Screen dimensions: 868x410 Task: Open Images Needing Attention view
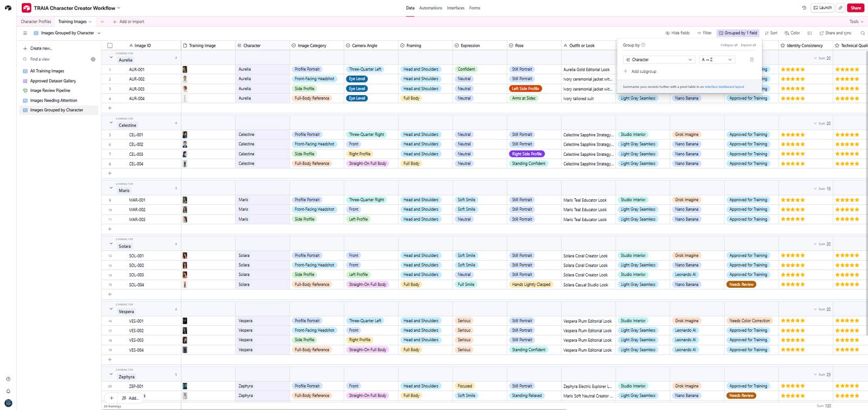54,100
